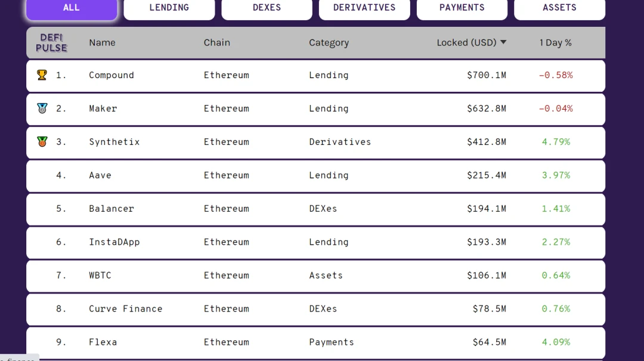Switch to the LENDING tab
644x361 pixels.
[169, 8]
